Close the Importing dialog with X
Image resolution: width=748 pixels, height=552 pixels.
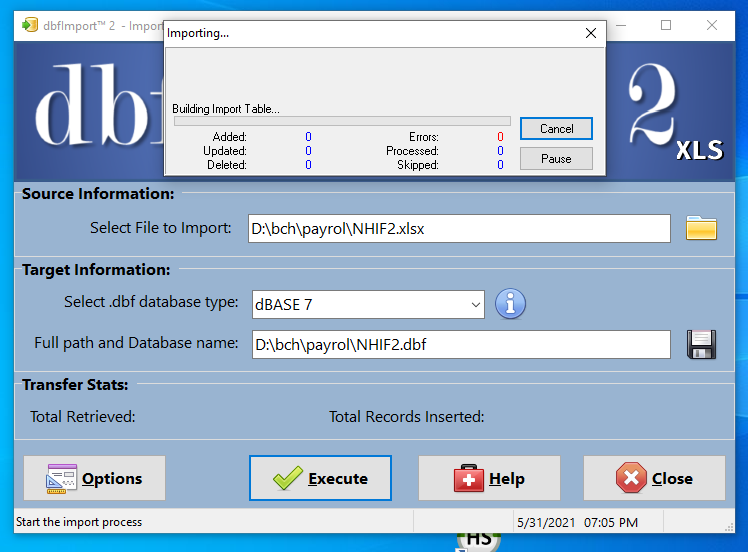[590, 33]
